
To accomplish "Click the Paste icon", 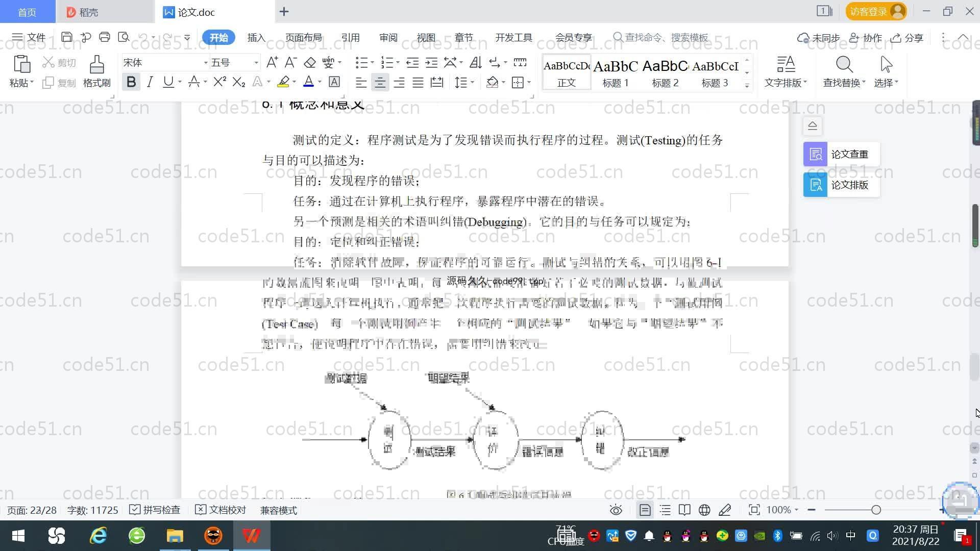I will (21, 65).
